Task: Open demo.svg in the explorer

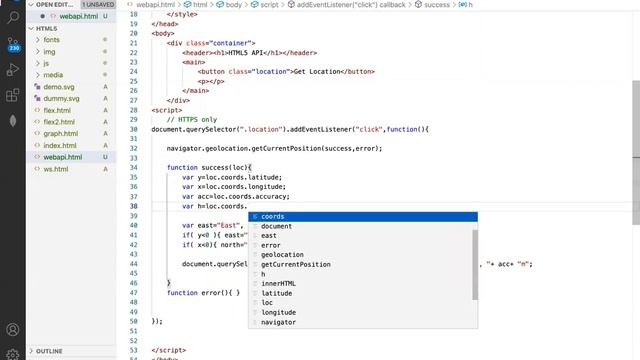Action: [x=59, y=87]
